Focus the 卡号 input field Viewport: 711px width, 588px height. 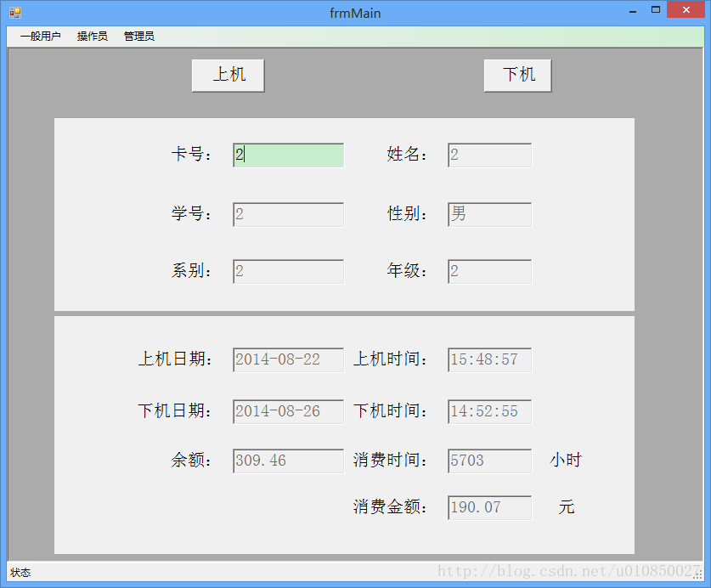tap(288, 155)
